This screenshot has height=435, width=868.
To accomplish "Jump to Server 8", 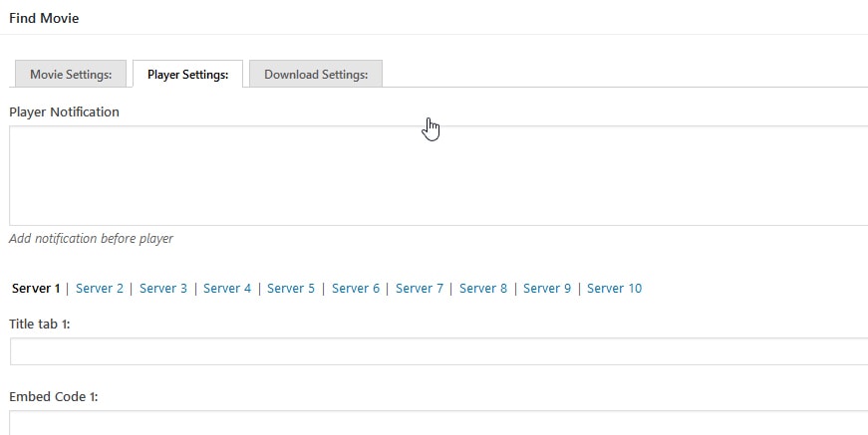I will 483,289.
